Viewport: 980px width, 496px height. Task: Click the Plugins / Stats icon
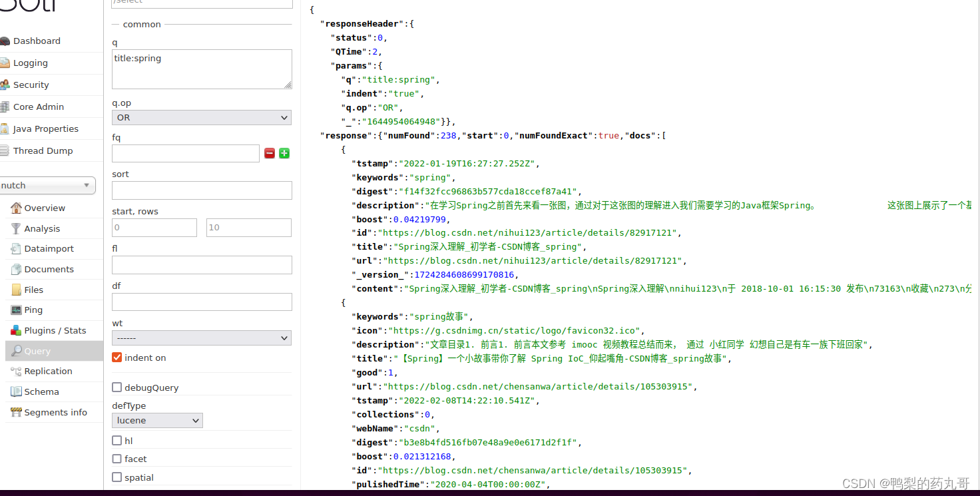[x=16, y=330]
